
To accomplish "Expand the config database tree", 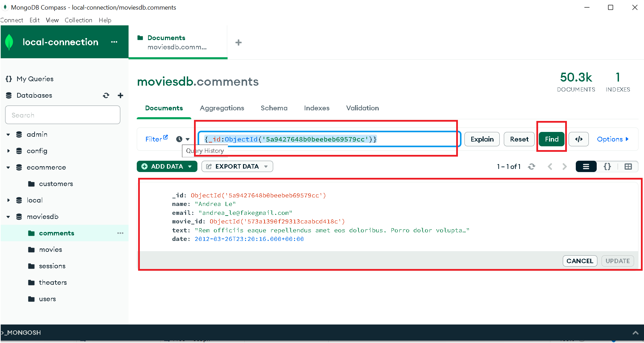I will [x=8, y=151].
